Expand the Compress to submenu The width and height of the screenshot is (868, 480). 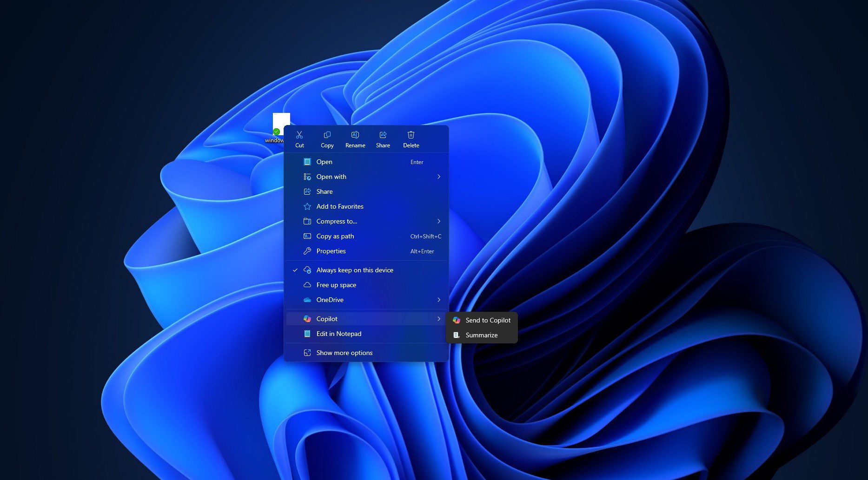tap(438, 221)
